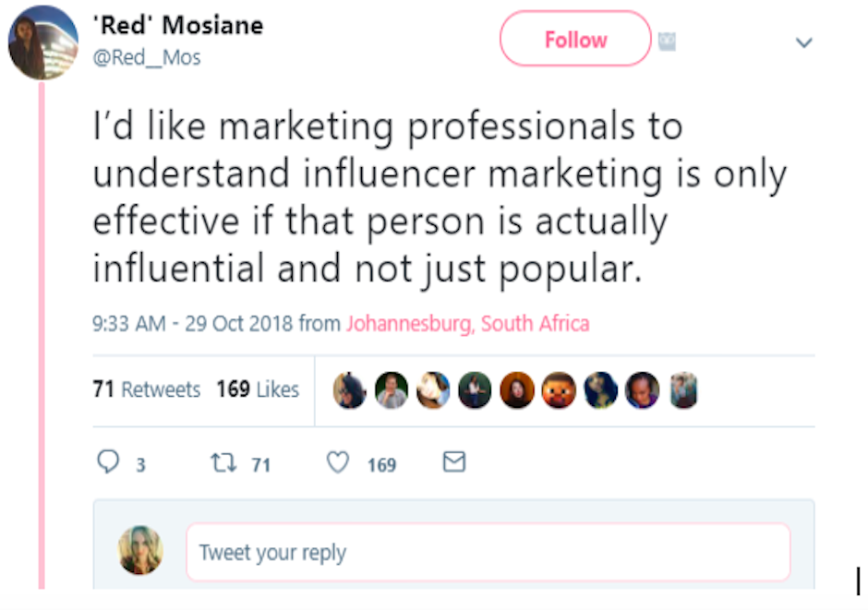Open the tweet timestamp 9:33 AM link
Screen dimensions: 868x610
tap(129, 324)
